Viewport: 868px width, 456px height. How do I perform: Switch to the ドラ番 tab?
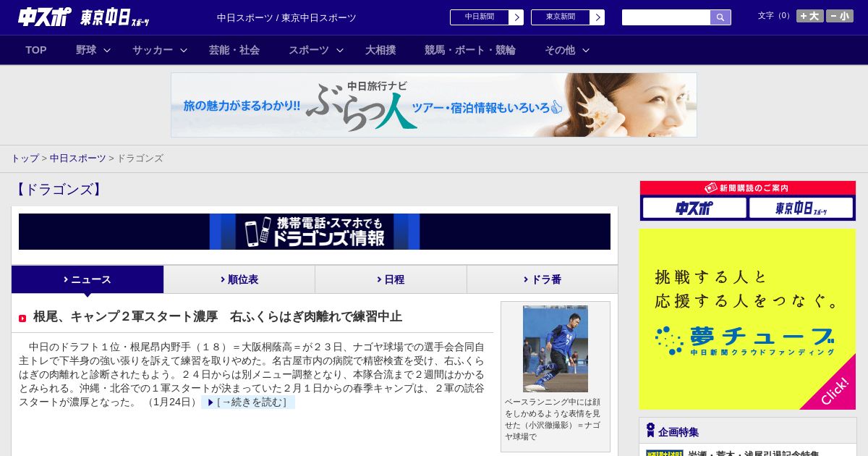click(x=542, y=279)
